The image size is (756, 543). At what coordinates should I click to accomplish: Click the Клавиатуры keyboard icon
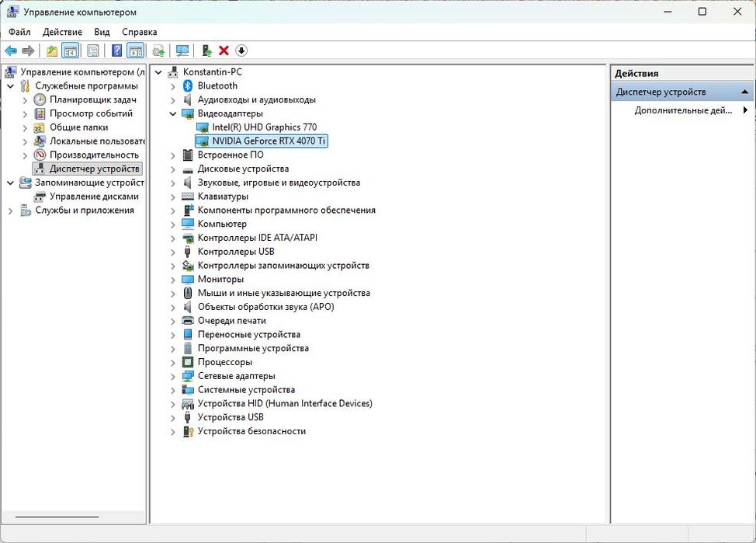pyautogui.click(x=188, y=197)
